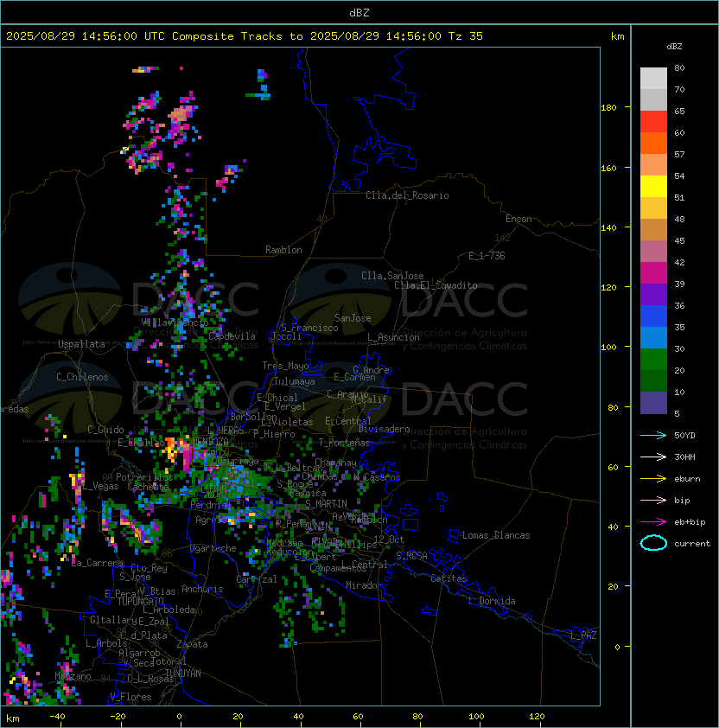Image resolution: width=719 pixels, height=728 pixels.
Task: Click the white 30HM arrow legend icon
Action: click(653, 457)
